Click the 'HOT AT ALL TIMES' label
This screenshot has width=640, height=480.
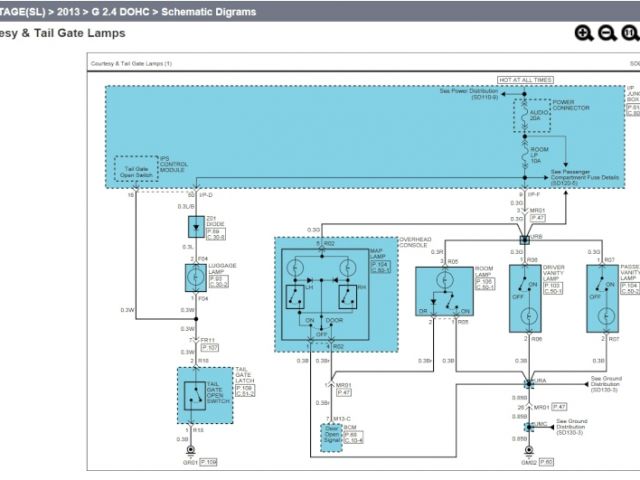coord(525,79)
